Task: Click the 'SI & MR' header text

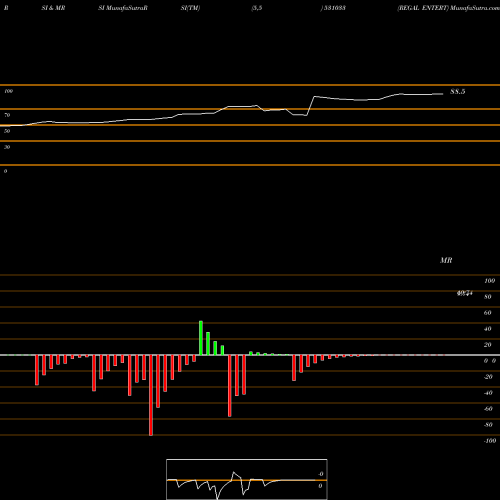Action: (53, 8)
